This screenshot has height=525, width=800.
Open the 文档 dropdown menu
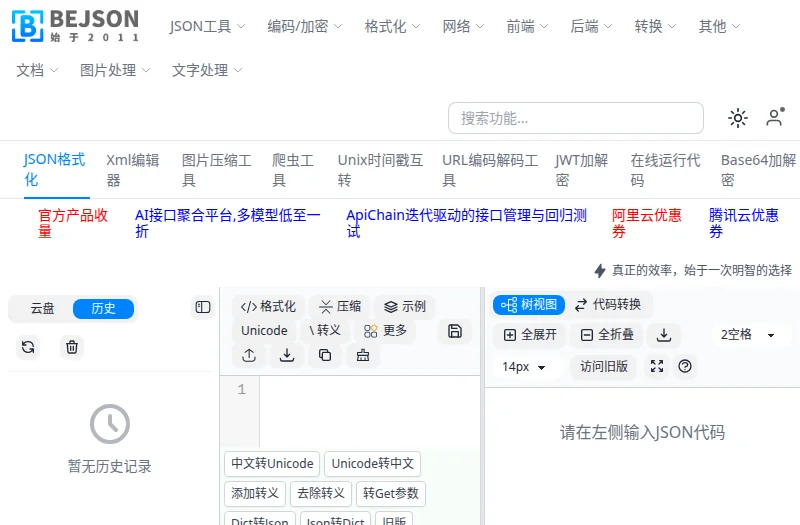[37, 70]
